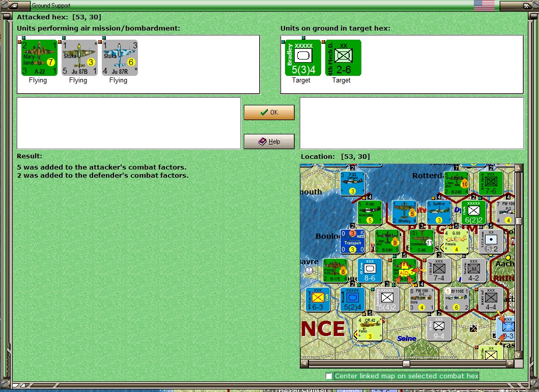Viewport: 539px width, 392px height.
Task: Click the XVII Mech 7-6 unit on map
Action: [x=491, y=183]
